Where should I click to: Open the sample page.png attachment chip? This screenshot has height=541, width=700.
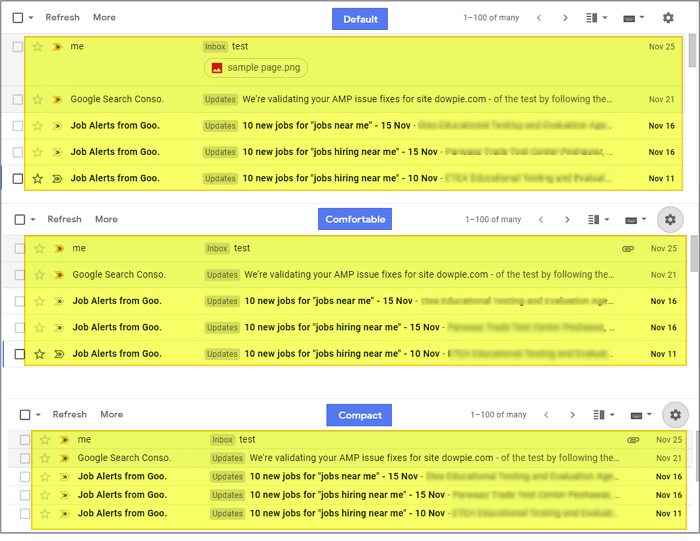(256, 68)
